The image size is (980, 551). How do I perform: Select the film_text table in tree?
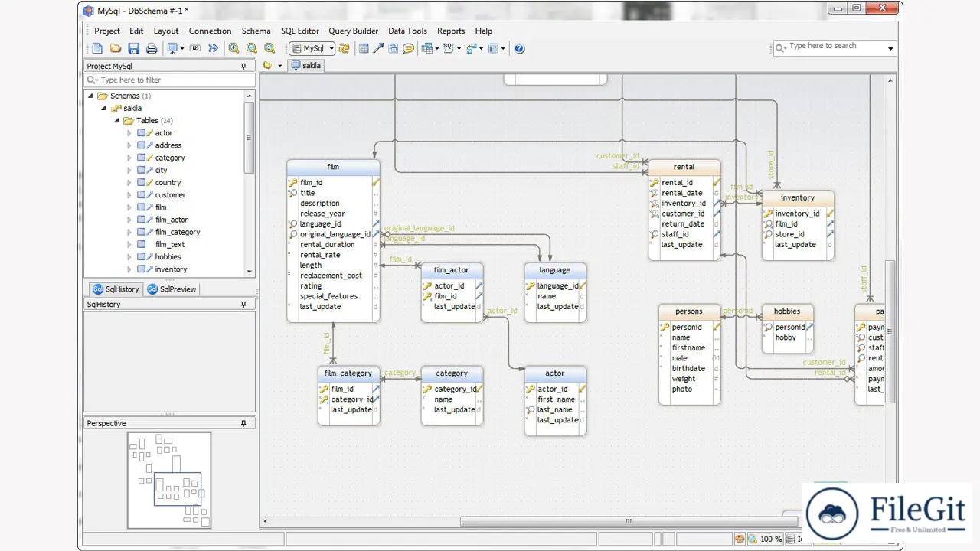tap(170, 245)
